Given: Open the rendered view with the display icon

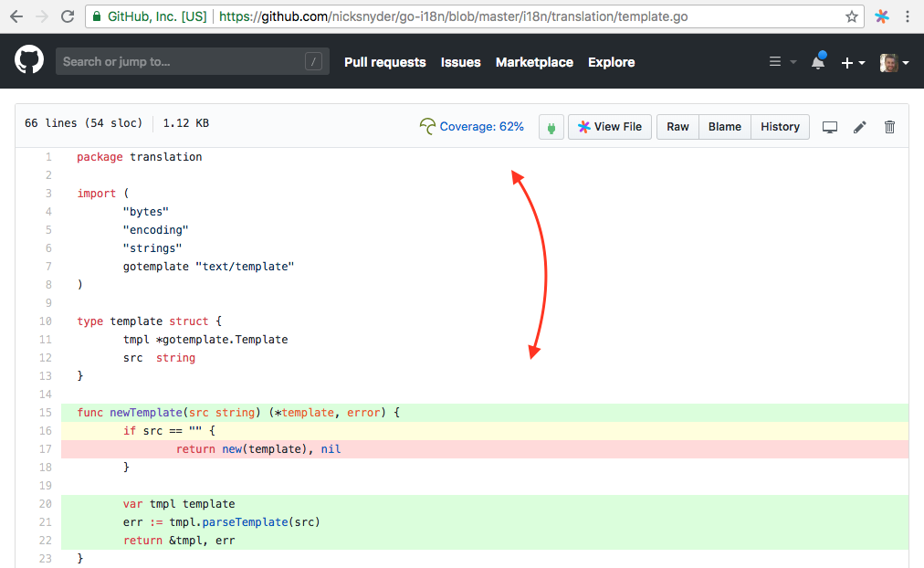Looking at the screenshot, I should tap(829, 127).
